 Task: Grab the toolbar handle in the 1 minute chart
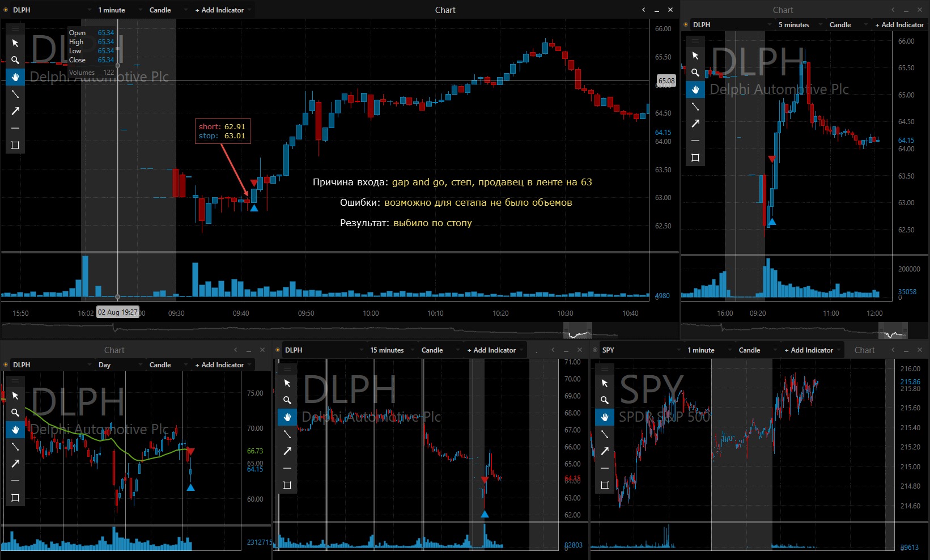[15, 28]
